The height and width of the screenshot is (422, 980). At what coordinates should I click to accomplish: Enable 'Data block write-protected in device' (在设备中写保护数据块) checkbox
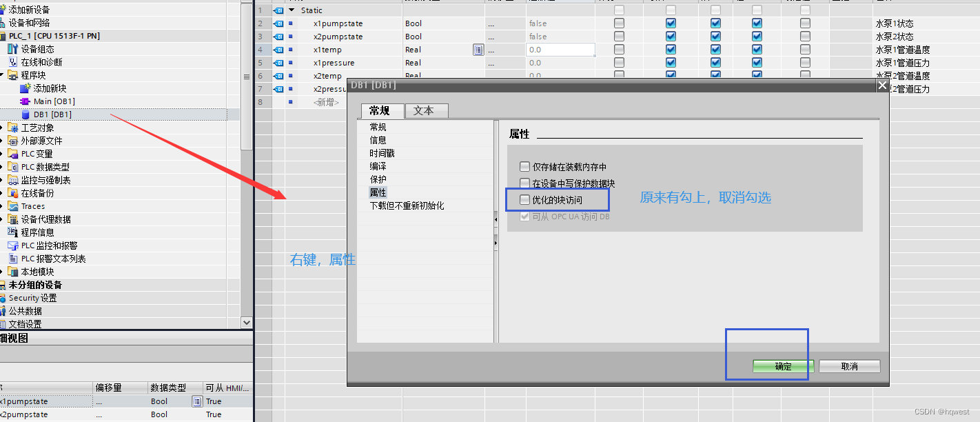(525, 183)
